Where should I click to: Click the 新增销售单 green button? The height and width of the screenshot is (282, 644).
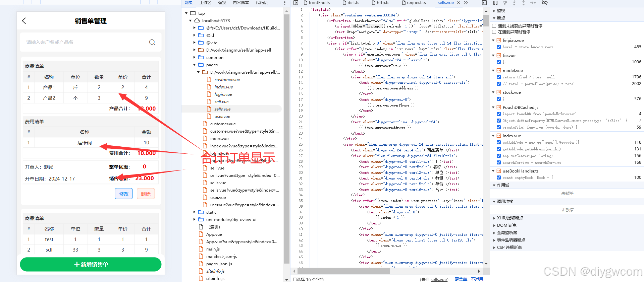click(91, 265)
